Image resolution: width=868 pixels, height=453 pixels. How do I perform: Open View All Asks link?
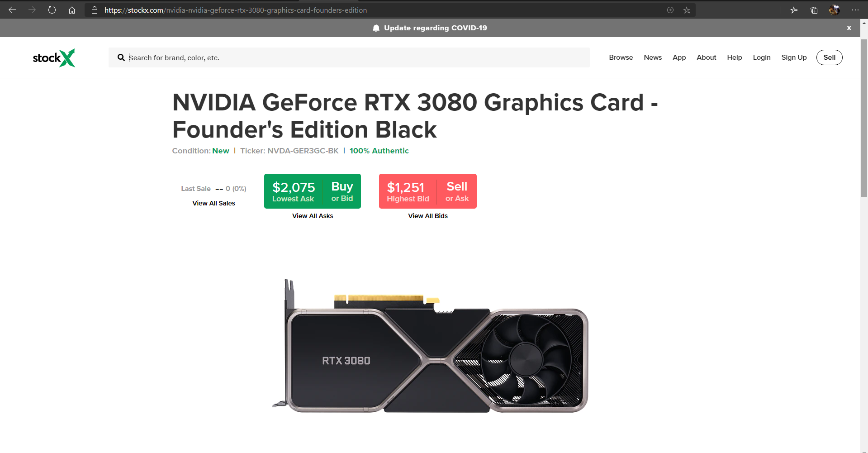coord(313,216)
